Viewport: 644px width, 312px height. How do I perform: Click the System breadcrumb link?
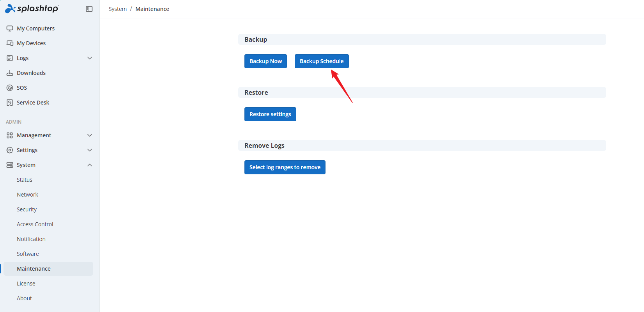click(x=118, y=9)
